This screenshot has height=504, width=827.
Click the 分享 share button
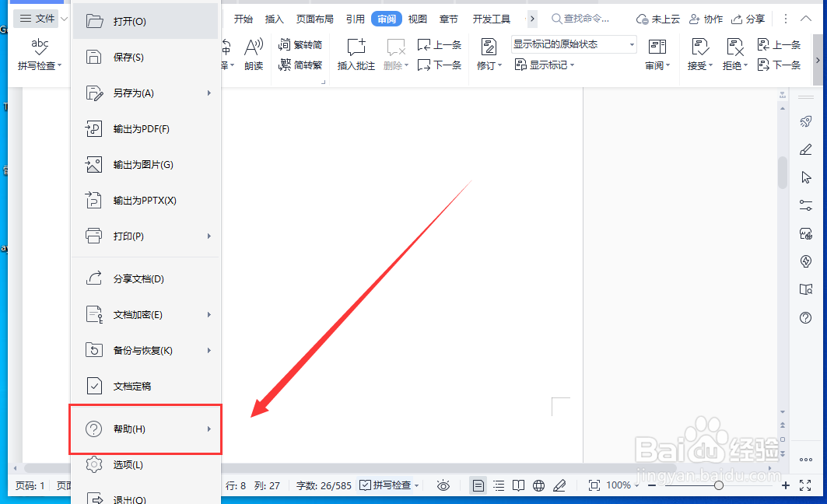[x=748, y=19]
